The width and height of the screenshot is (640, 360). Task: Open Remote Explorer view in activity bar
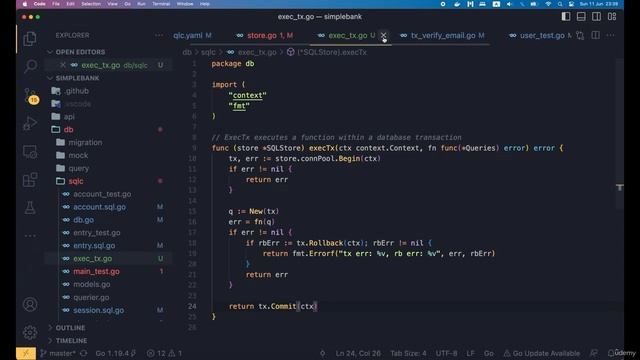(x=30, y=152)
